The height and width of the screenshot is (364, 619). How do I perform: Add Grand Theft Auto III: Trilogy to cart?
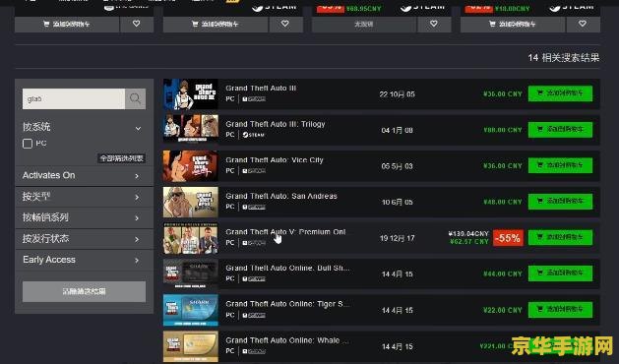tap(560, 130)
